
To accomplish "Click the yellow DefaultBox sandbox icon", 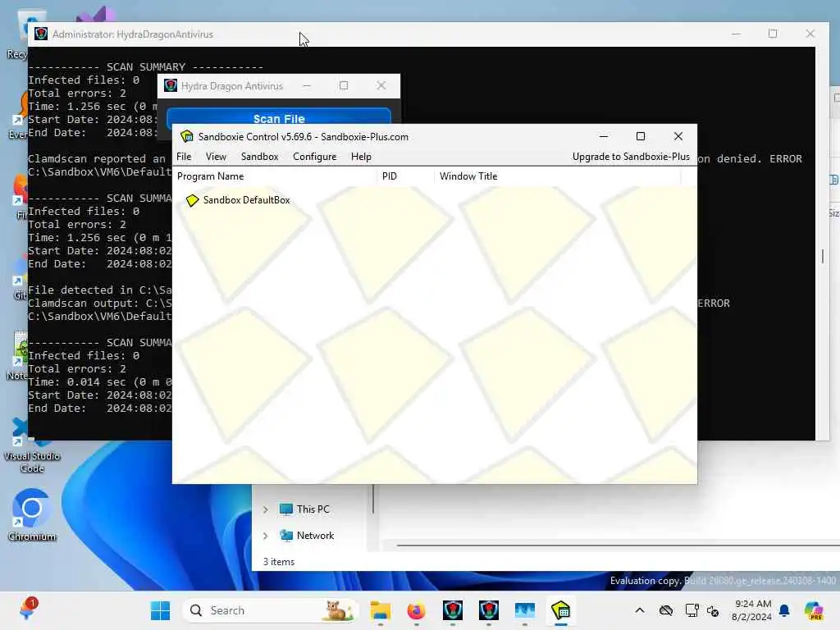I will coord(192,200).
